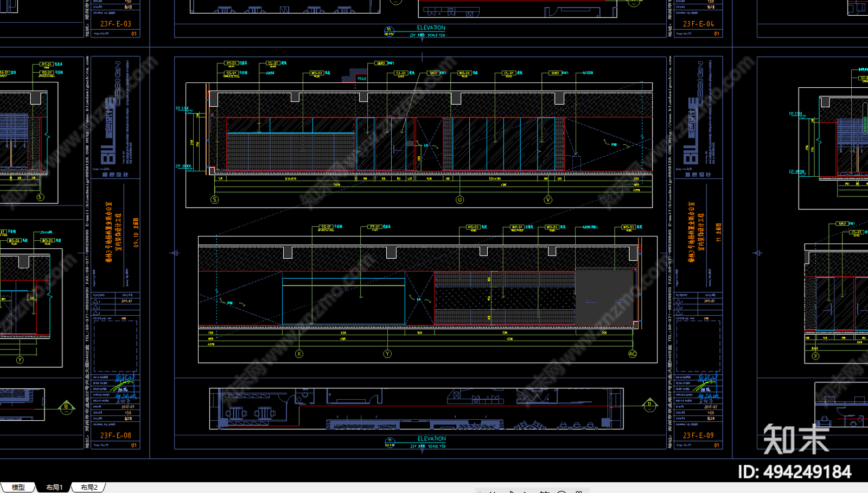Switch to the 模型 model tab
Screen dimensions: 868x493
tap(18, 487)
